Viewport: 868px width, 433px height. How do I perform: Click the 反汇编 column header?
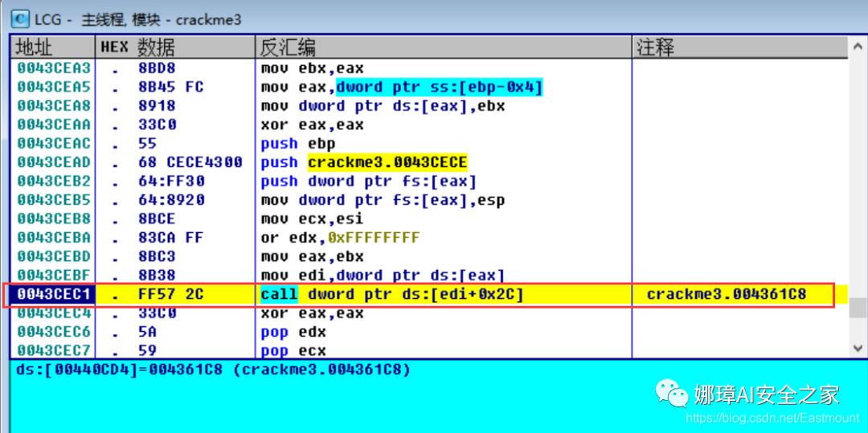444,48
